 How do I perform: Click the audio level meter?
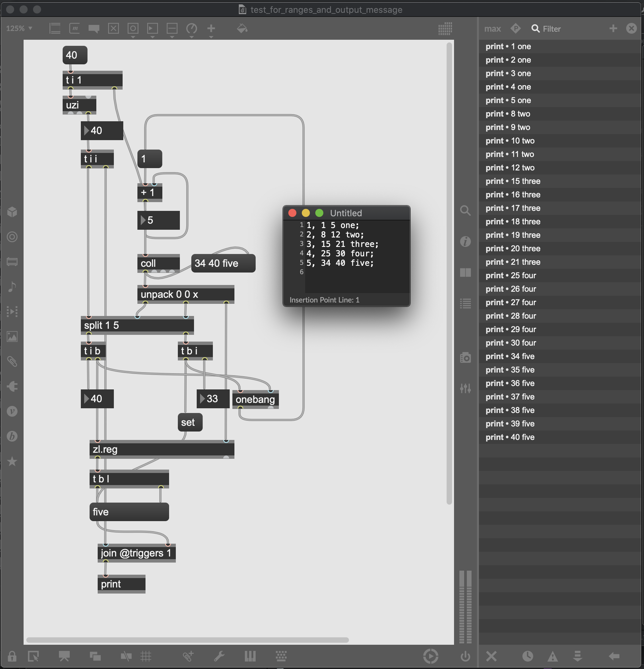tap(465, 607)
